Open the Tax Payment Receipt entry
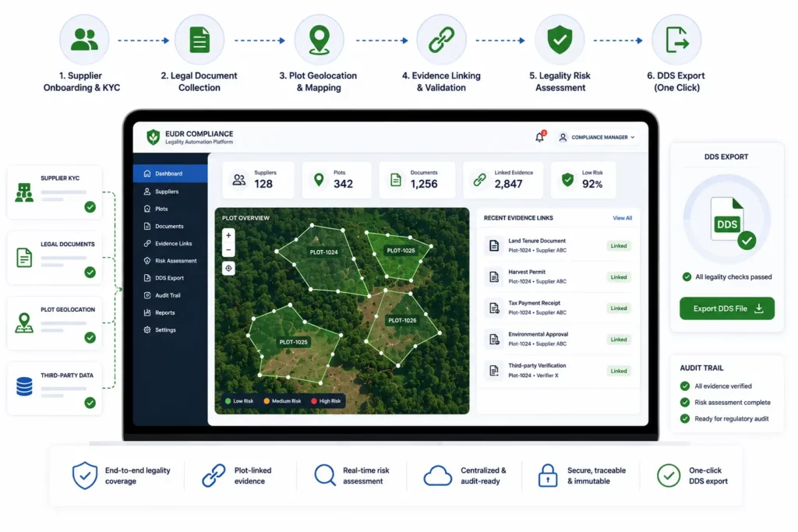Image resolution: width=798 pixels, height=532 pixels. tap(557, 308)
